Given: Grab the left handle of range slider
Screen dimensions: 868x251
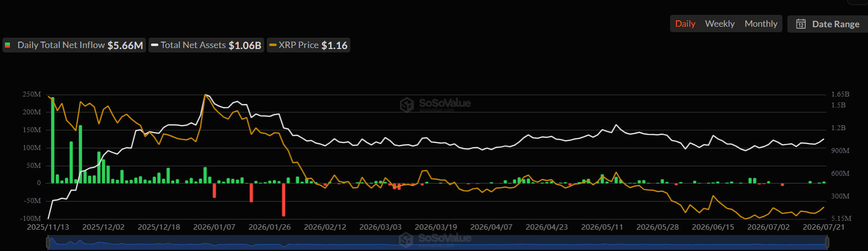Looking at the screenshot, I should tap(48, 242).
